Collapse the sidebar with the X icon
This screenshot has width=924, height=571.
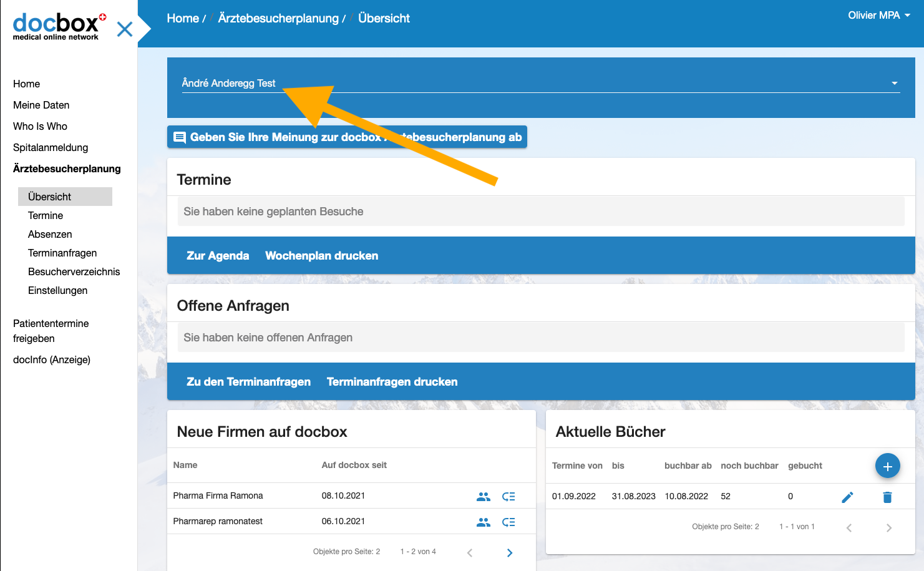(124, 29)
